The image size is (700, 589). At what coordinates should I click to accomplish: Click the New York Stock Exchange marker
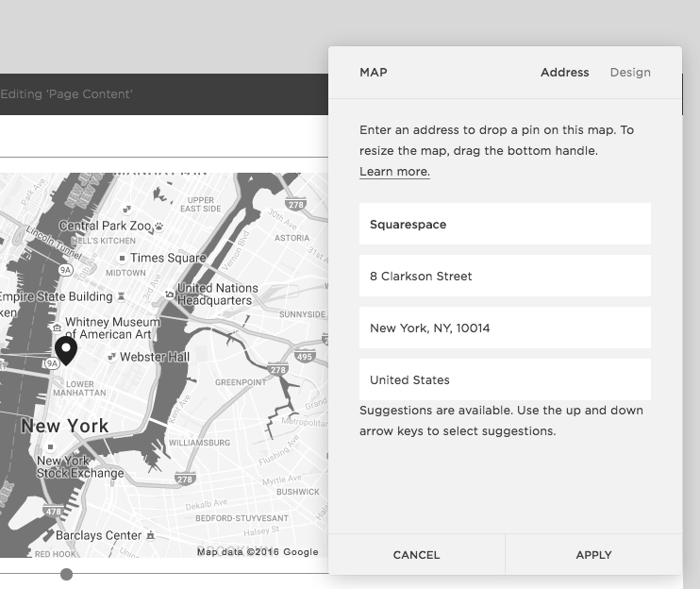click(52, 447)
